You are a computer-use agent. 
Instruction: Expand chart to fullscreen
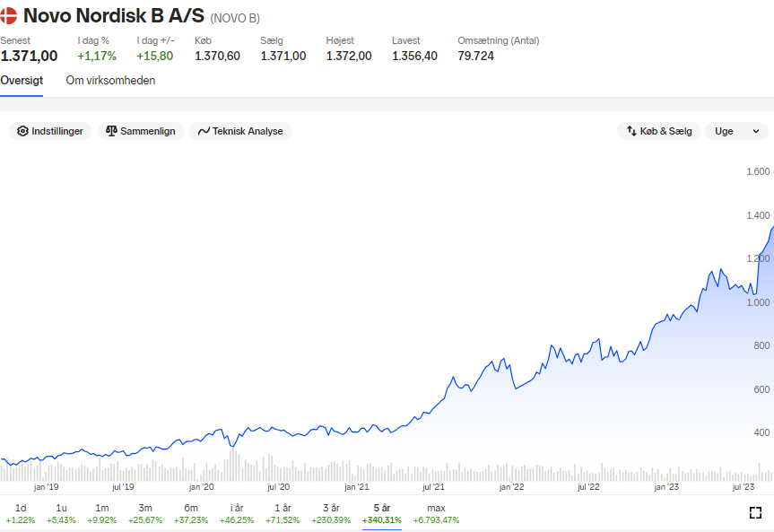point(755,513)
